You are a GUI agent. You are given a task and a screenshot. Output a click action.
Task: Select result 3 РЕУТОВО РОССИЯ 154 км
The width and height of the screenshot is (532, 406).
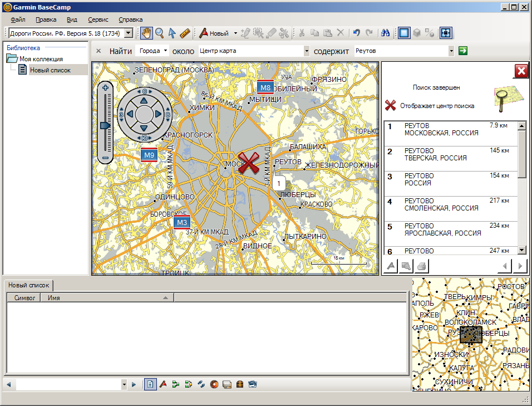pyautogui.click(x=451, y=184)
